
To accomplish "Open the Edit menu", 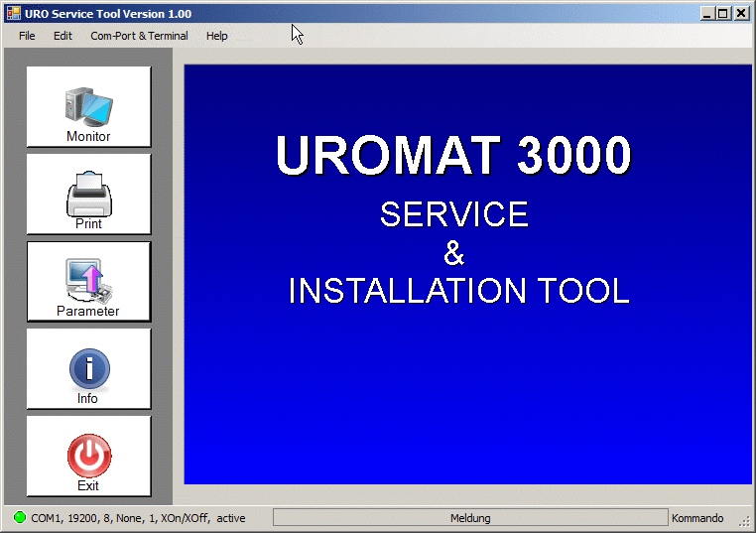I will pos(63,36).
